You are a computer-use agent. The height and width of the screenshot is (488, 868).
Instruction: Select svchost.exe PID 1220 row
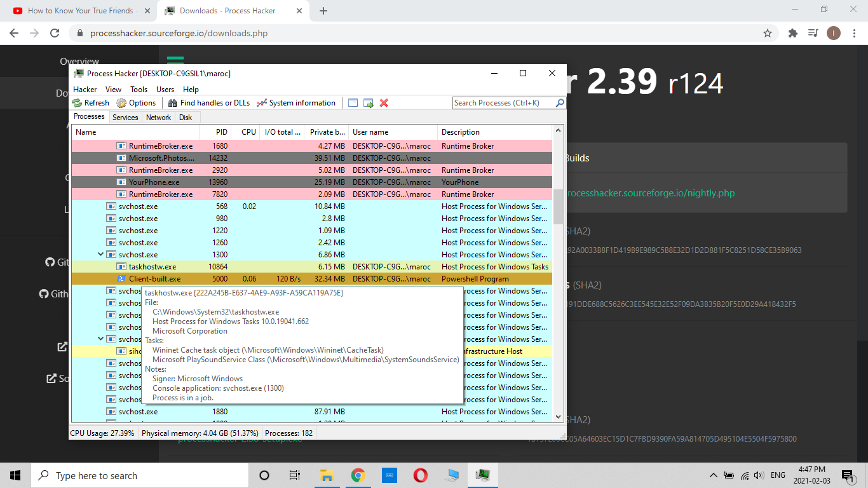[x=311, y=231]
